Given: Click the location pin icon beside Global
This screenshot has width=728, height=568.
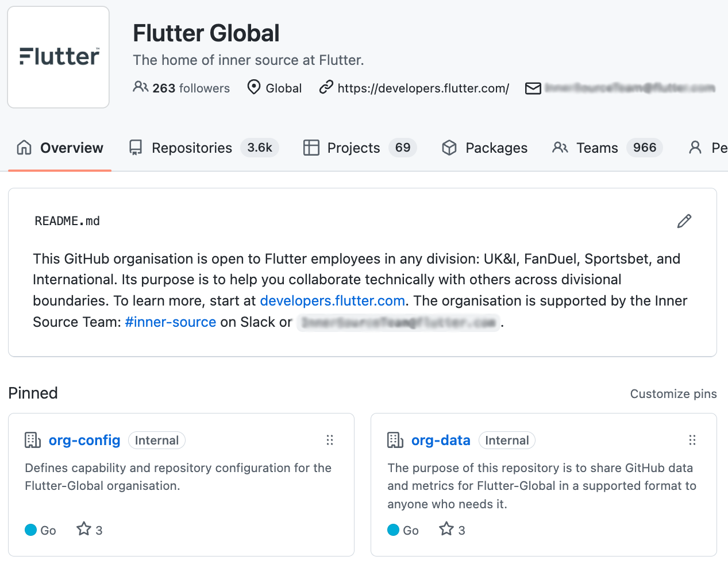Looking at the screenshot, I should pyautogui.click(x=253, y=87).
